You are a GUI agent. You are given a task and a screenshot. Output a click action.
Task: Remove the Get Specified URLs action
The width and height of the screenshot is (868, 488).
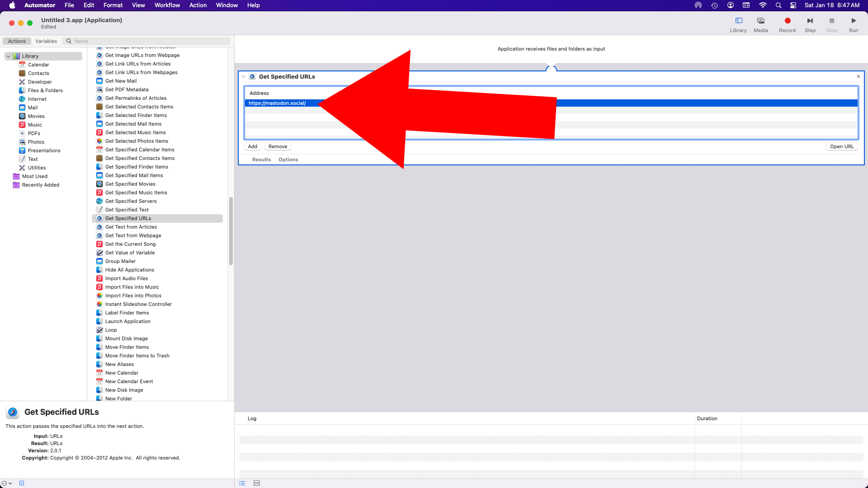coord(859,76)
